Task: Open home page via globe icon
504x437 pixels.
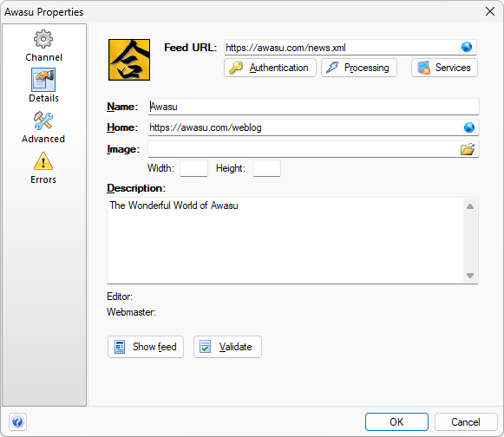Action: click(469, 127)
